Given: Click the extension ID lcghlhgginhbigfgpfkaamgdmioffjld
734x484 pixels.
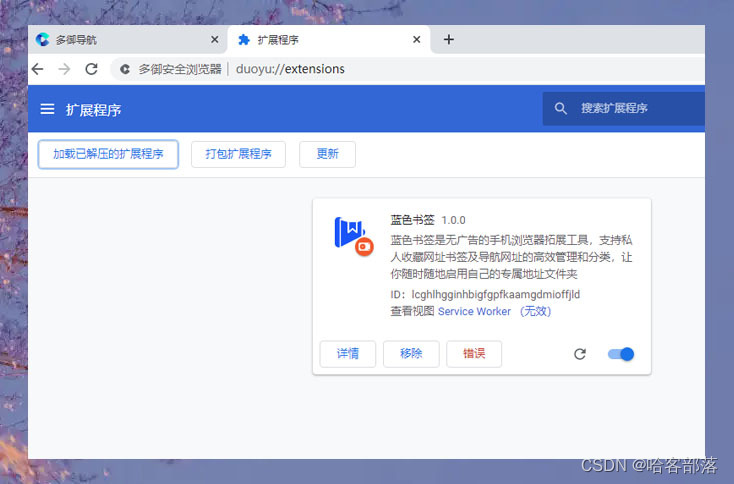Looking at the screenshot, I should click(496, 294).
